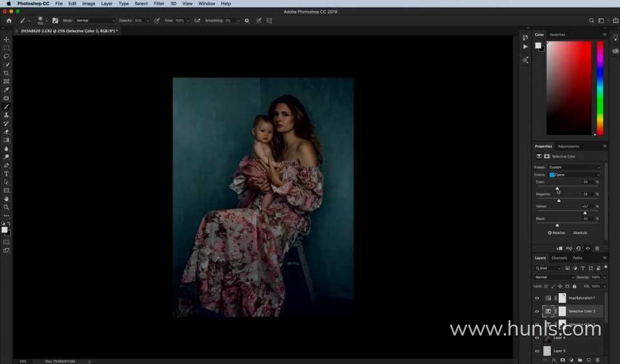Hide the Selective Color 2 layer
Viewport: 620px width, 364px height.
click(537, 312)
